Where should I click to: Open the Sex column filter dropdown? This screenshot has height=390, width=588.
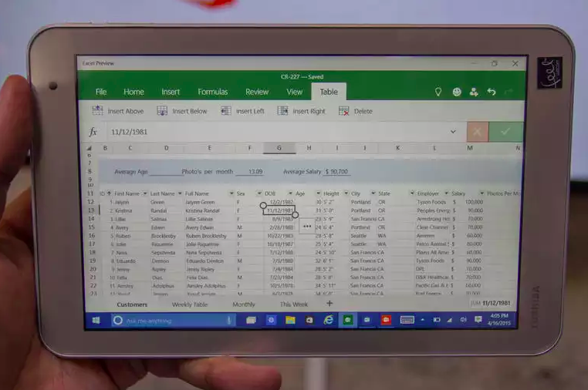coord(259,193)
